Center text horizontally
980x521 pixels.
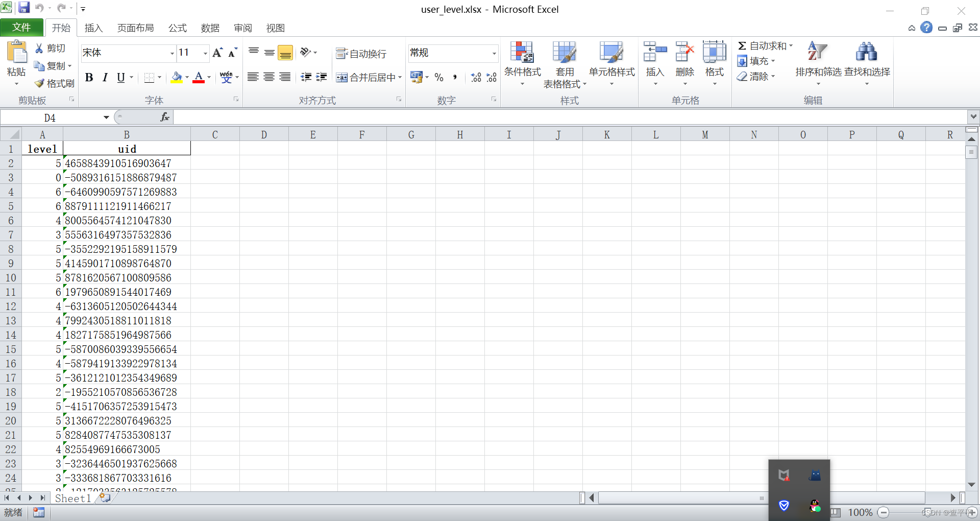tap(269, 77)
